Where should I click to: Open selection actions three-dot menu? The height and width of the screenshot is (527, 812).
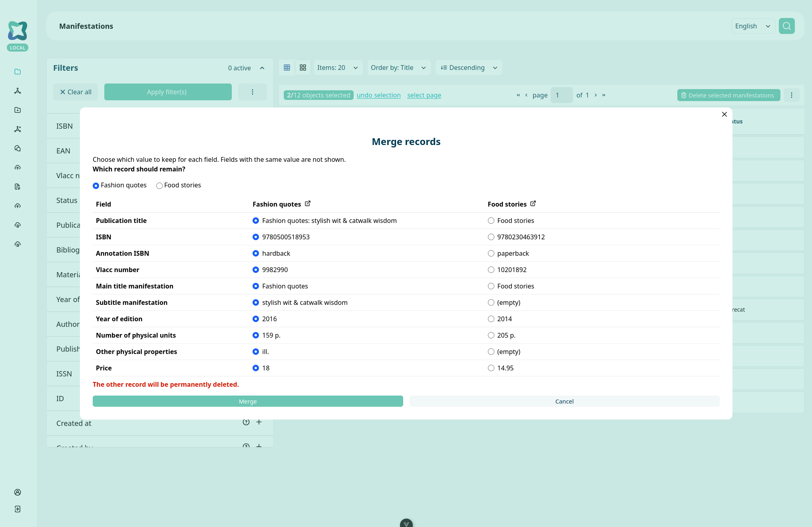click(x=792, y=95)
